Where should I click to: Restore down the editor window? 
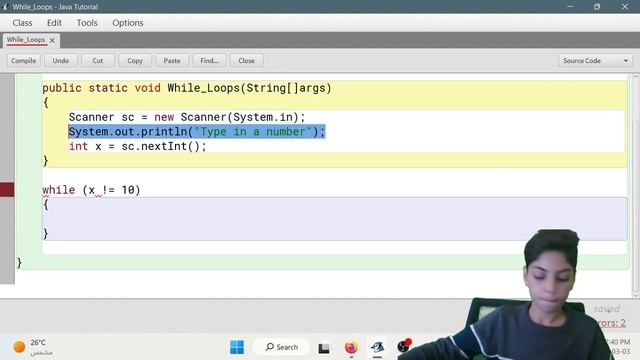point(597,7)
